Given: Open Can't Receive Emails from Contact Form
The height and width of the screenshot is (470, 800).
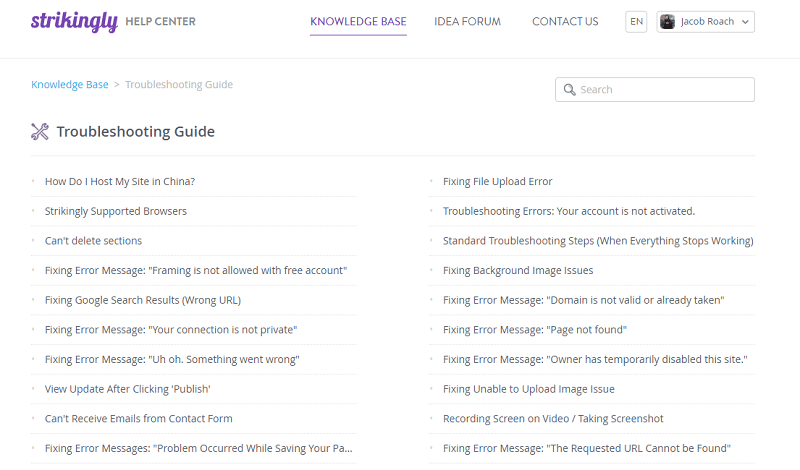Looking at the screenshot, I should tap(139, 418).
